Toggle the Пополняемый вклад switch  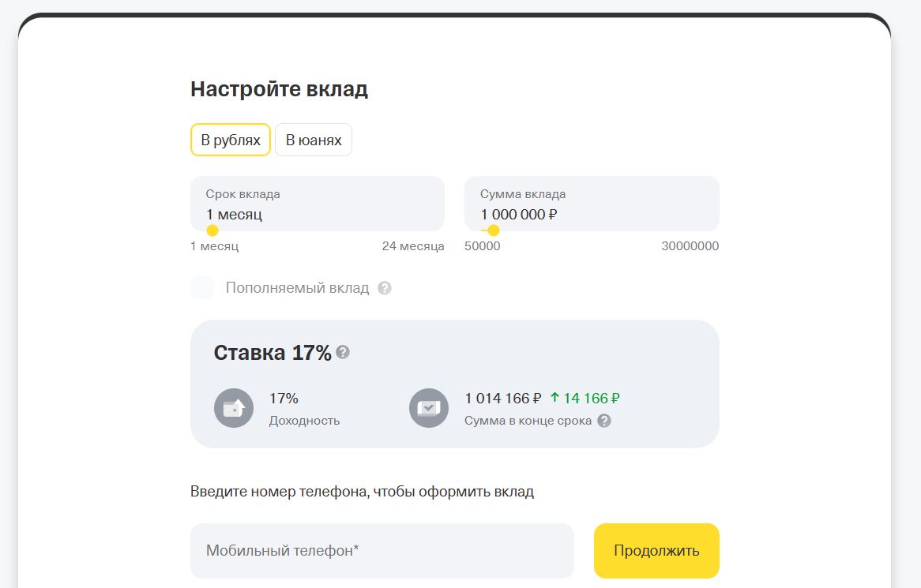203,287
